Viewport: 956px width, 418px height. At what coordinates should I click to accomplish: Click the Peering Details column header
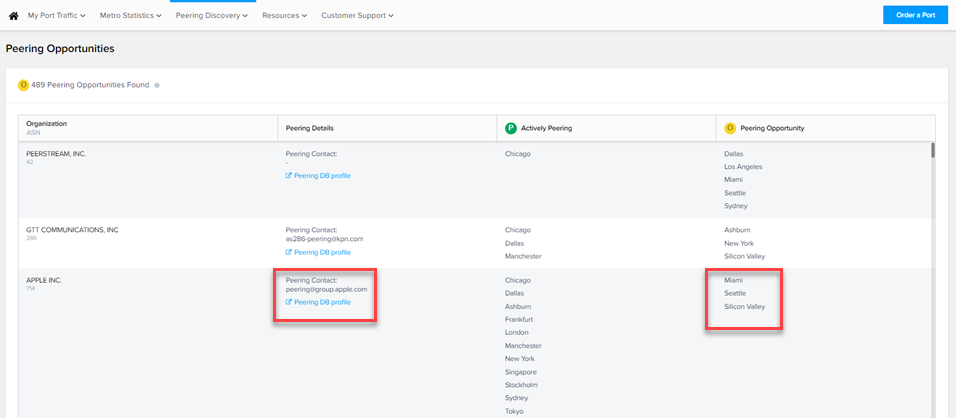(x=309, y=129)
